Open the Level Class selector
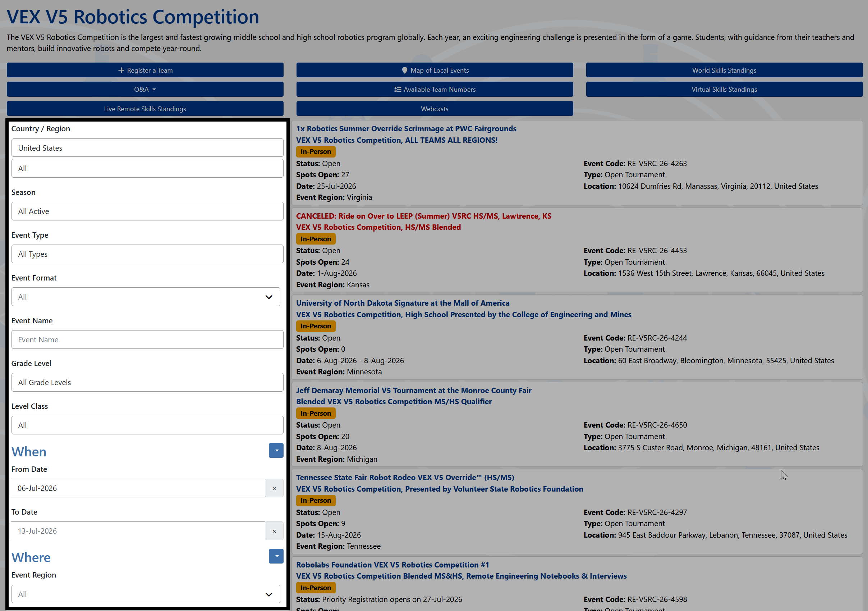 point(147,425)
